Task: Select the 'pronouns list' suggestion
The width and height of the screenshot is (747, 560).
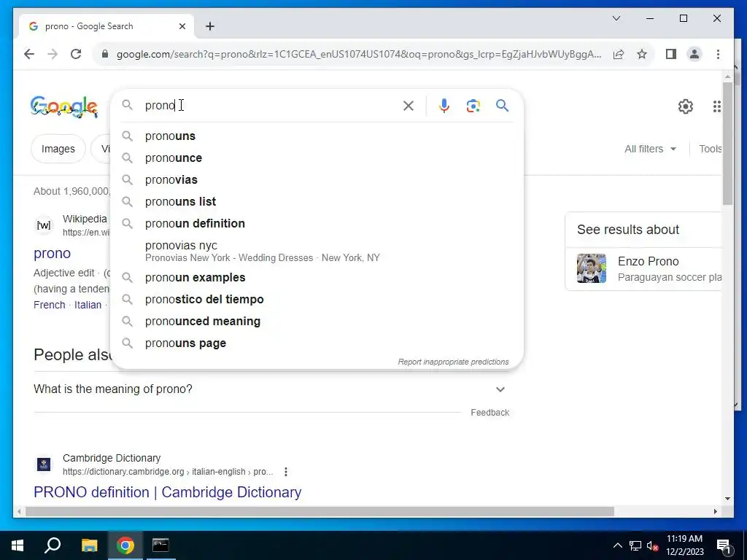Action: [317, 202]
